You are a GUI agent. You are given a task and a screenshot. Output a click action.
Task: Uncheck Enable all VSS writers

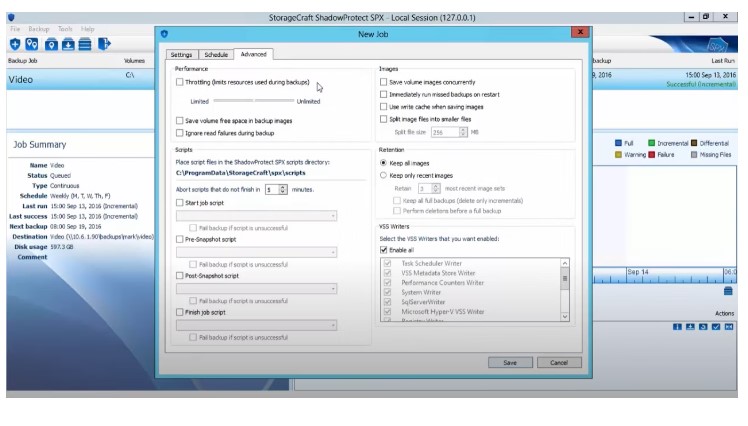click(x=384, y=250)
